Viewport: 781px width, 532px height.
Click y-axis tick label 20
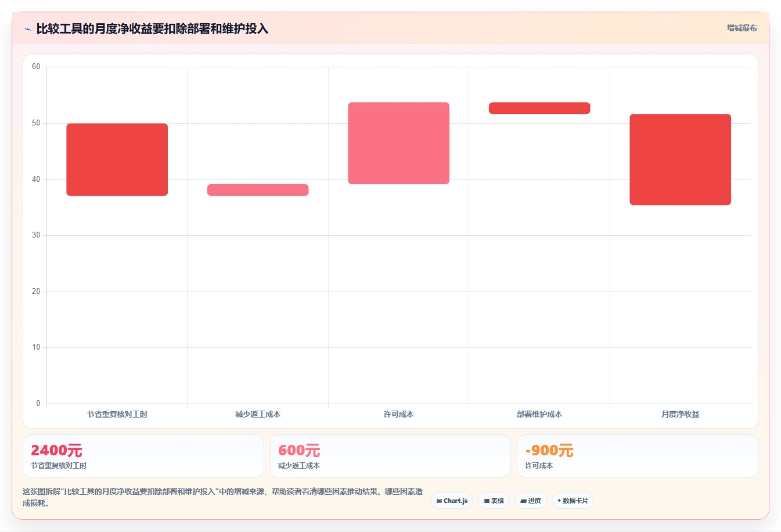(36, 292)
